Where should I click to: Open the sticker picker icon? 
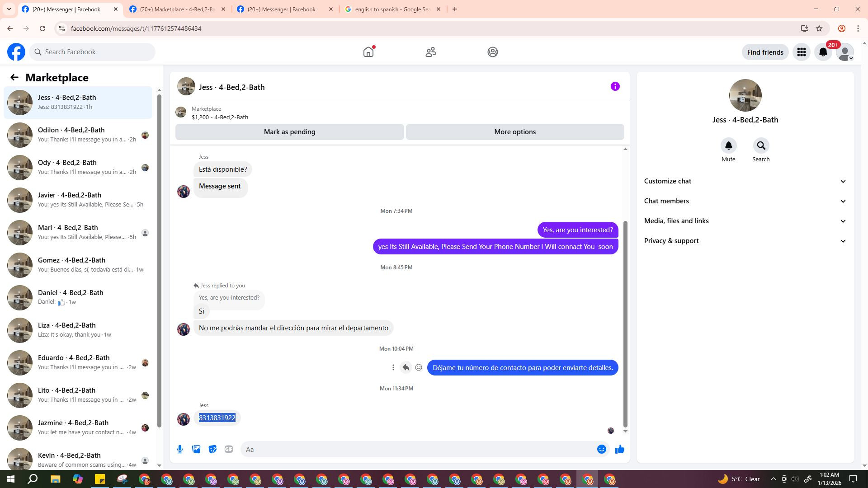[212, 449]
